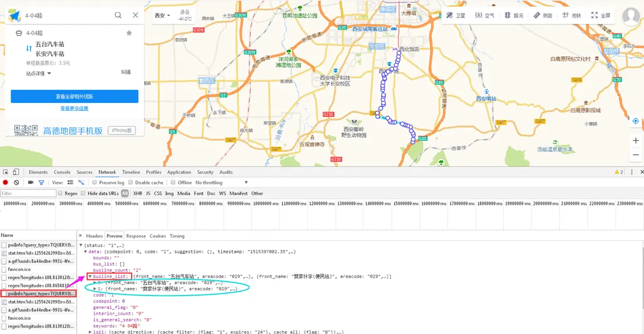Open the Response tab of request

tap(136, 236)
